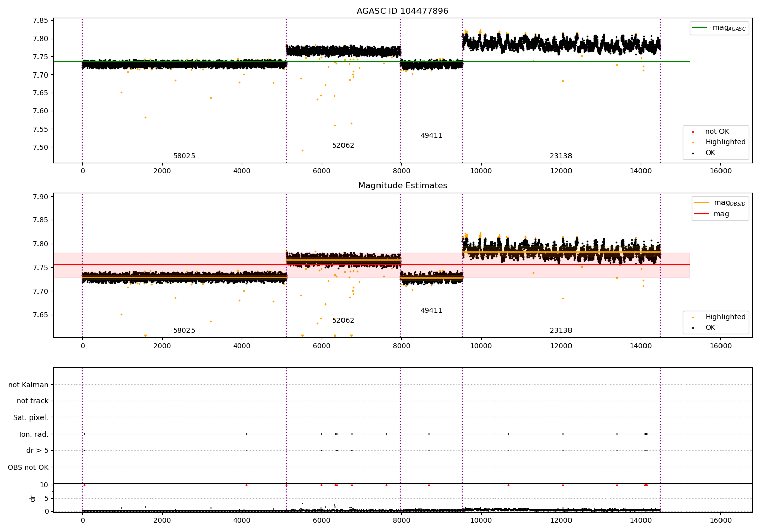Select the orange mag OBSID legend line swatch
This screenshot has height=532, width=760.
[x=701, y=202]
